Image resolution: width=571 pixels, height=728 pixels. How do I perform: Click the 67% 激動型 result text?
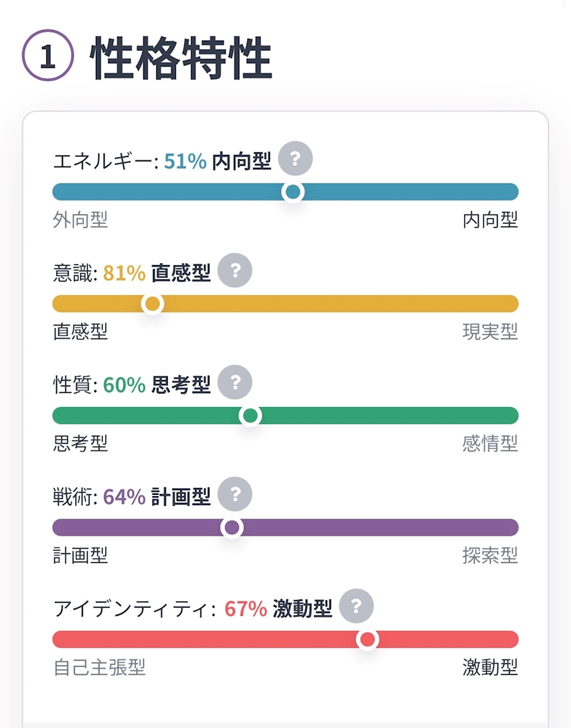278,608
